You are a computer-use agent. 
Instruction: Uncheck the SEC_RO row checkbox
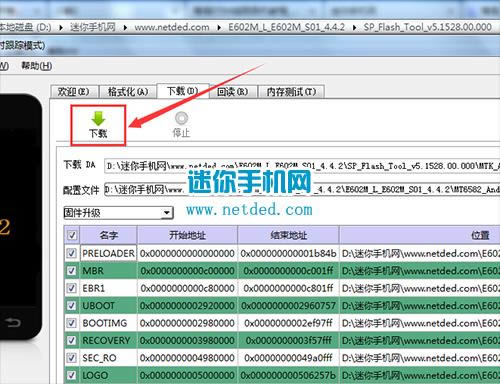tap(72, 358)
